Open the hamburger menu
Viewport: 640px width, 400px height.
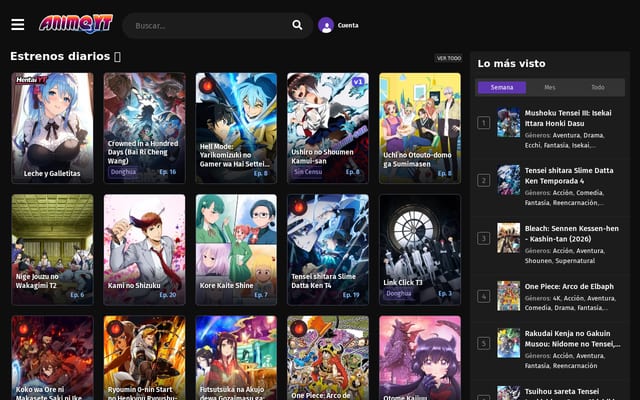click(18, 24)
